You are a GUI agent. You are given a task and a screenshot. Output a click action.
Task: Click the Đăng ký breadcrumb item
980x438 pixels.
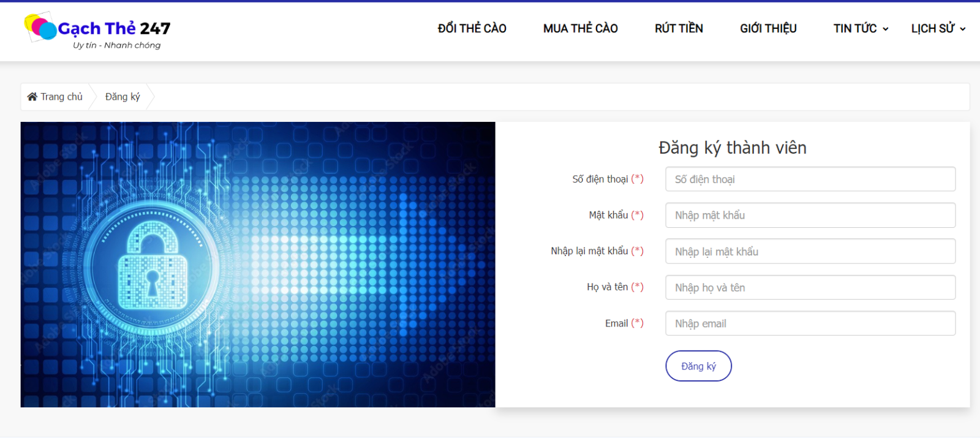[x=123, y=97]
